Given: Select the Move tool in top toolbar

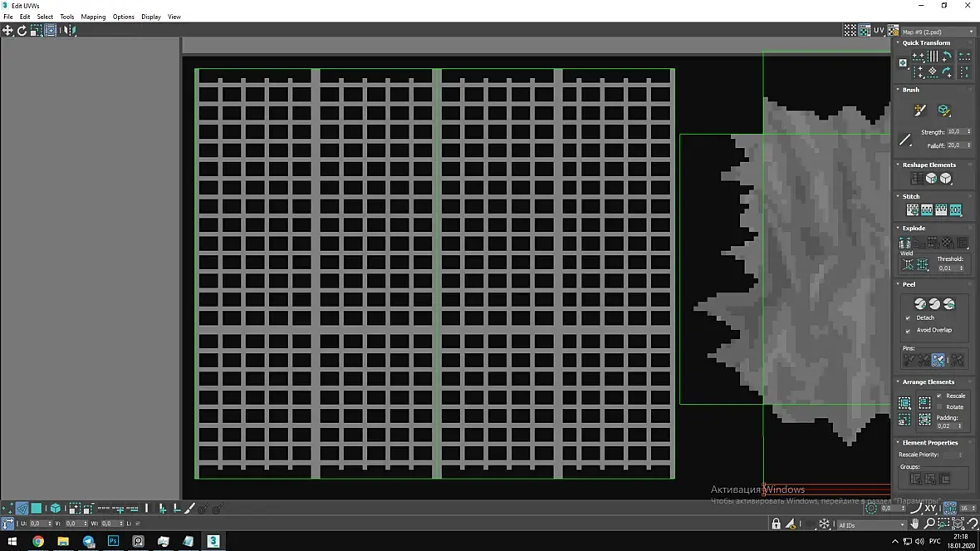Looking at the screenshot, I should coord(7,30).
